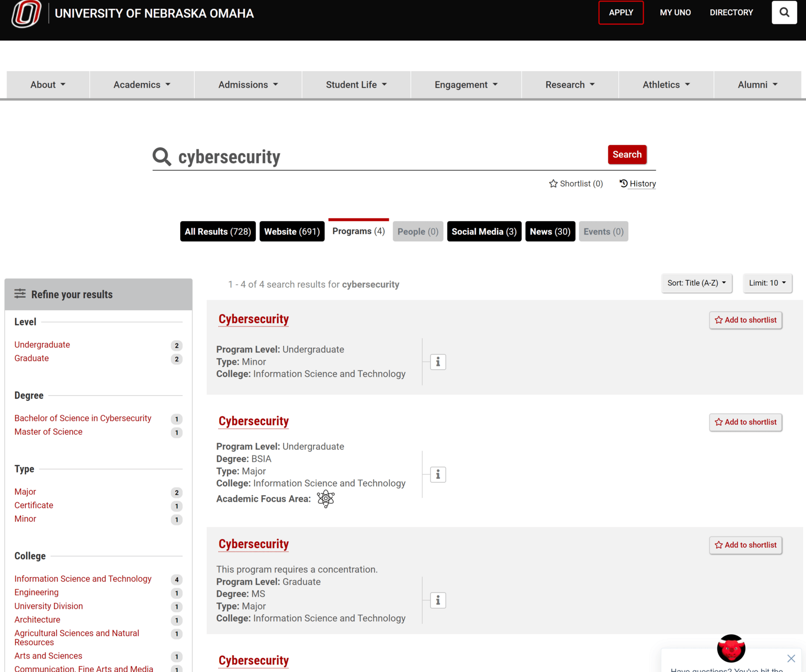806x672 pixels.
Task: Expand the Athletics menu
Action: pos(666,85)
